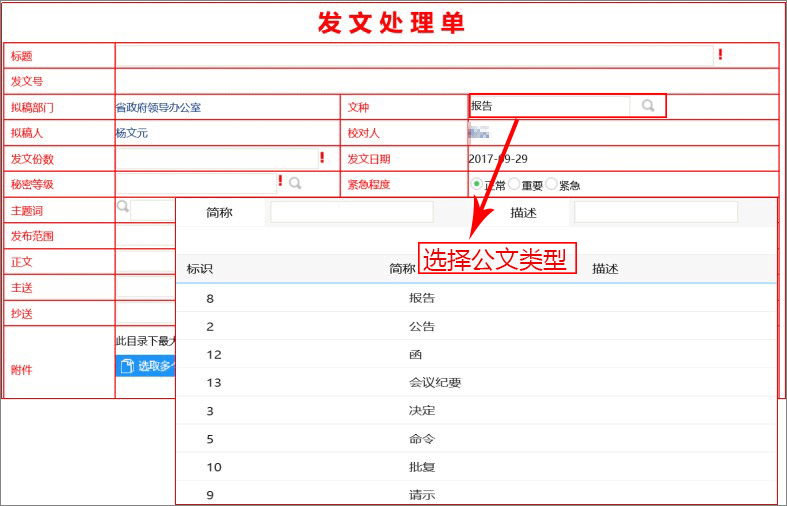Choose the 命令 document type row
Viewport: 787px width, 506px height.
coord(476,439)
